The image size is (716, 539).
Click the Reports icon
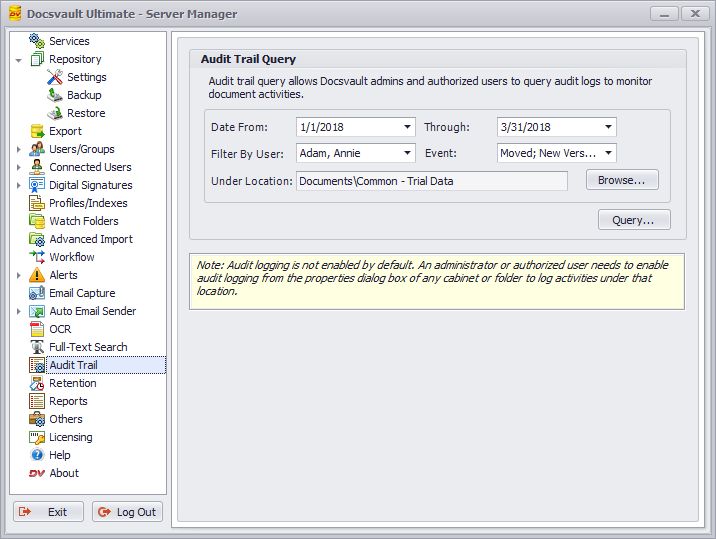coord(37,401)
